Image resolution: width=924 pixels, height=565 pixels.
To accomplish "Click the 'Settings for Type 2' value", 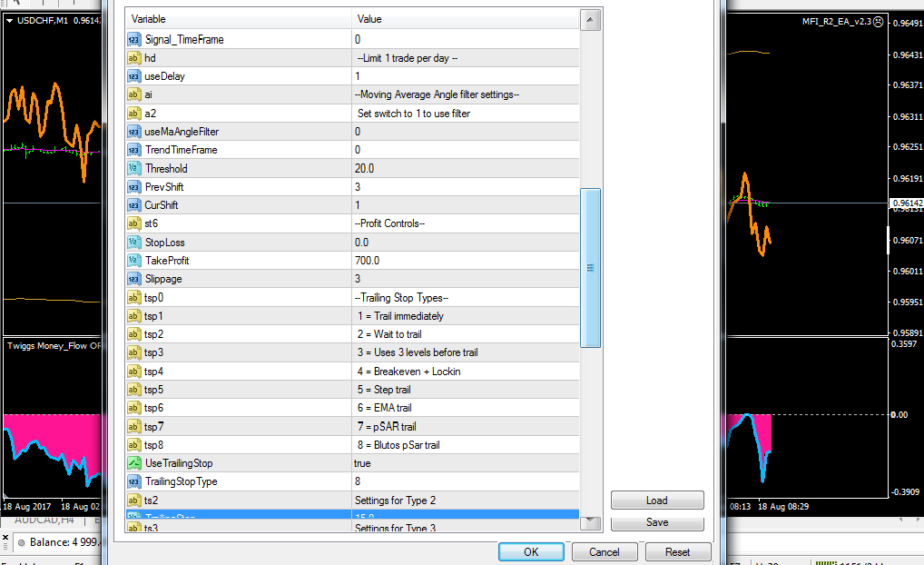I will click(x=395, y=501).
